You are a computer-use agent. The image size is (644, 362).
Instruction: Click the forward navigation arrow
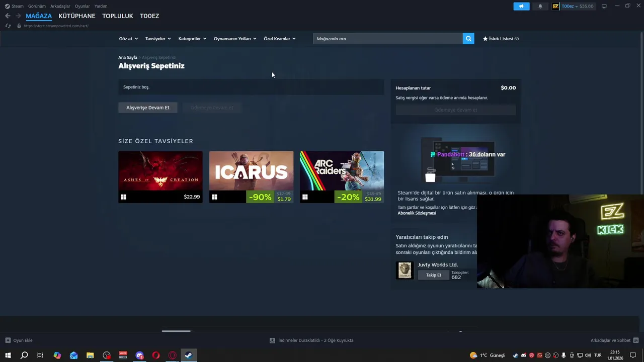(18, 16)
